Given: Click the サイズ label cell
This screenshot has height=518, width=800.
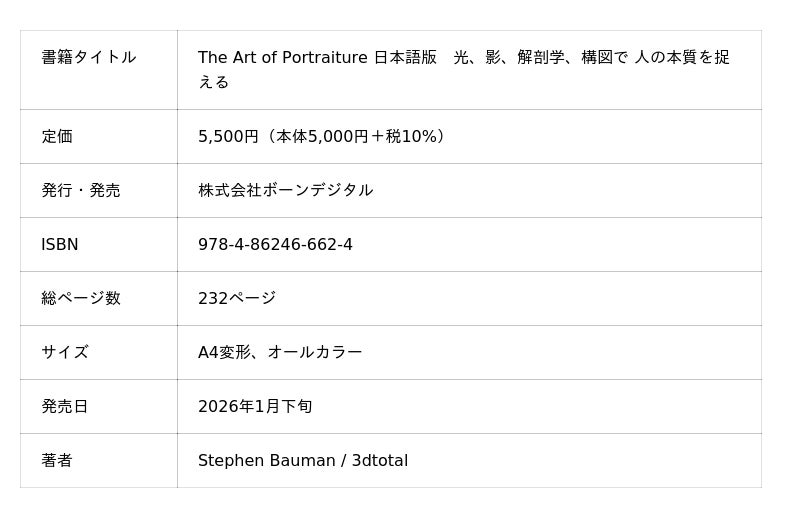Looking at the screenshot, I should coord(64,353).
